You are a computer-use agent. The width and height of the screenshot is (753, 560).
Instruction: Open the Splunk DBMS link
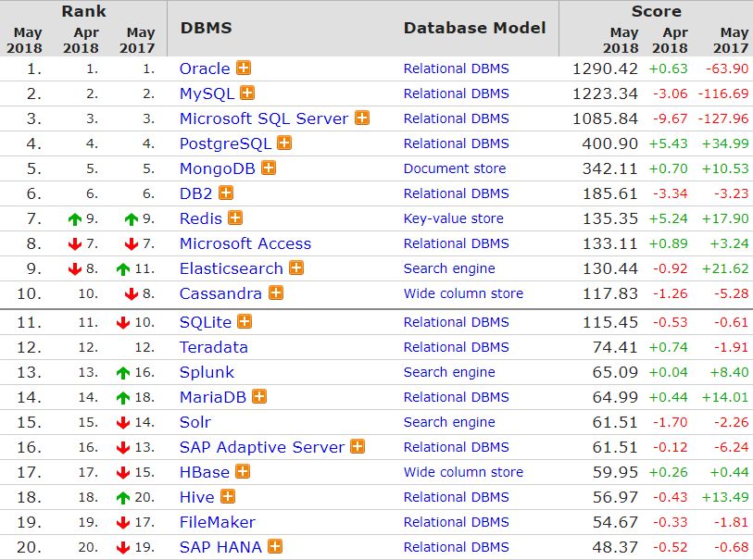(207, 372)
